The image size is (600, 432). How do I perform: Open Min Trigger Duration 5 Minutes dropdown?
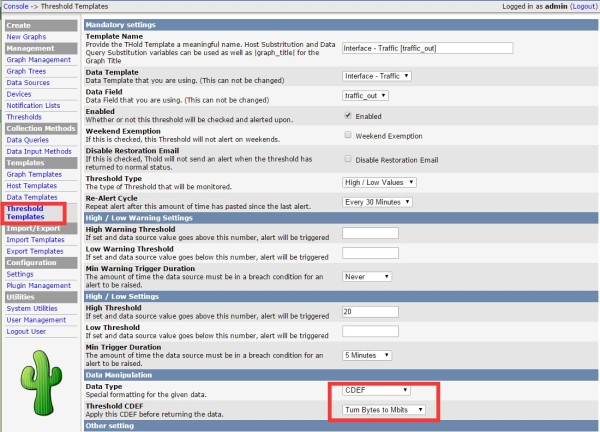(367, 355)
